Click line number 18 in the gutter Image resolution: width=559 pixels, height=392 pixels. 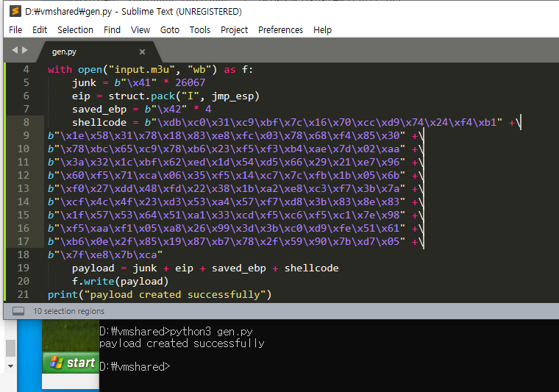tap(24, 254)
